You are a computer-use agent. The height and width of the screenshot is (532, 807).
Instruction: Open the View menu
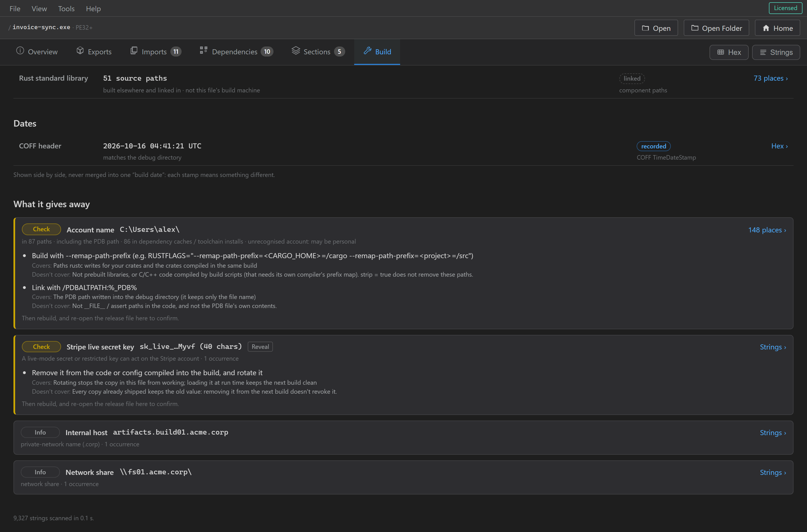click(39, 8)
